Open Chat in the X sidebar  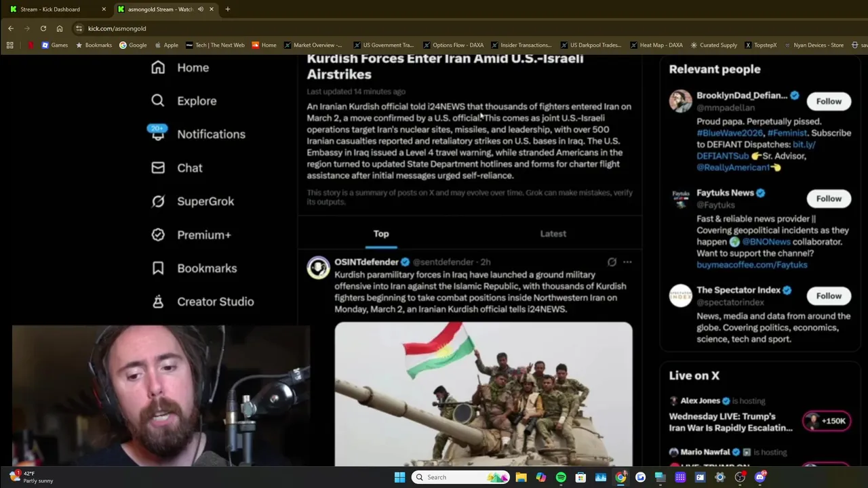176,168
